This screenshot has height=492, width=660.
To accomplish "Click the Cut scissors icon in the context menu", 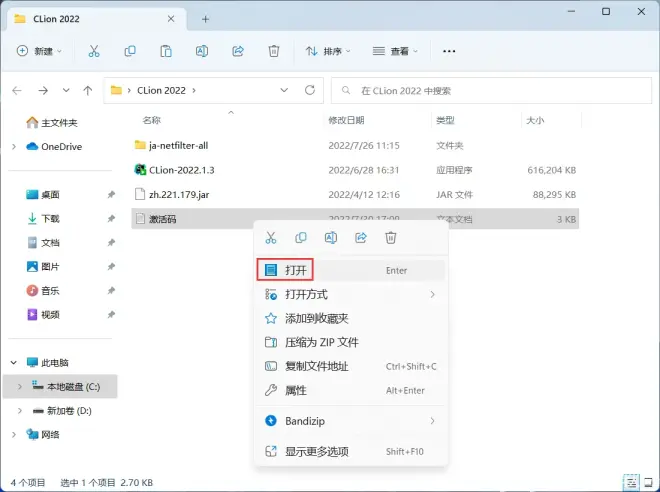I will 271,238.
